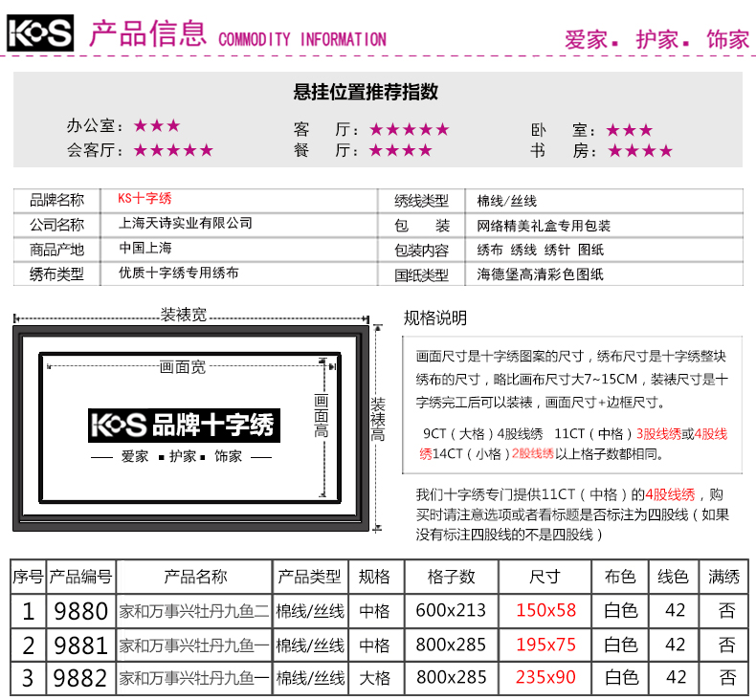
Task: Click the red size 195x75
Action: coord(546,645)
